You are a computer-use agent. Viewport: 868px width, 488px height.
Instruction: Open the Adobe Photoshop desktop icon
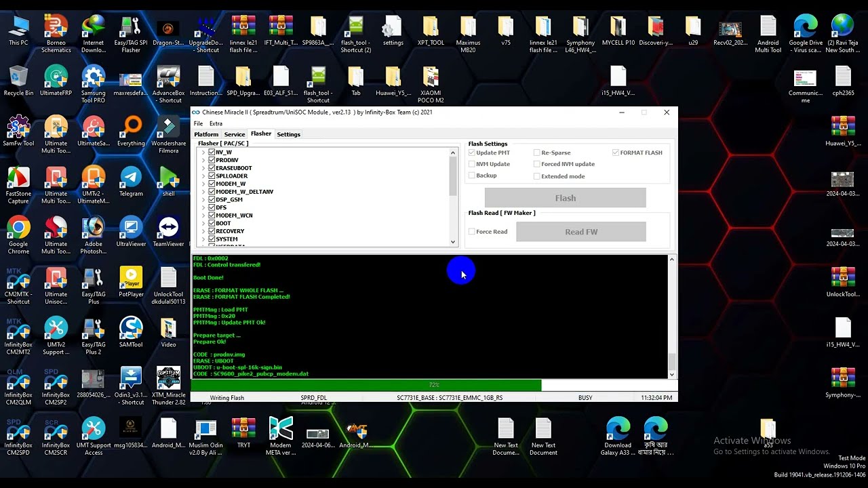pos(93,235)
